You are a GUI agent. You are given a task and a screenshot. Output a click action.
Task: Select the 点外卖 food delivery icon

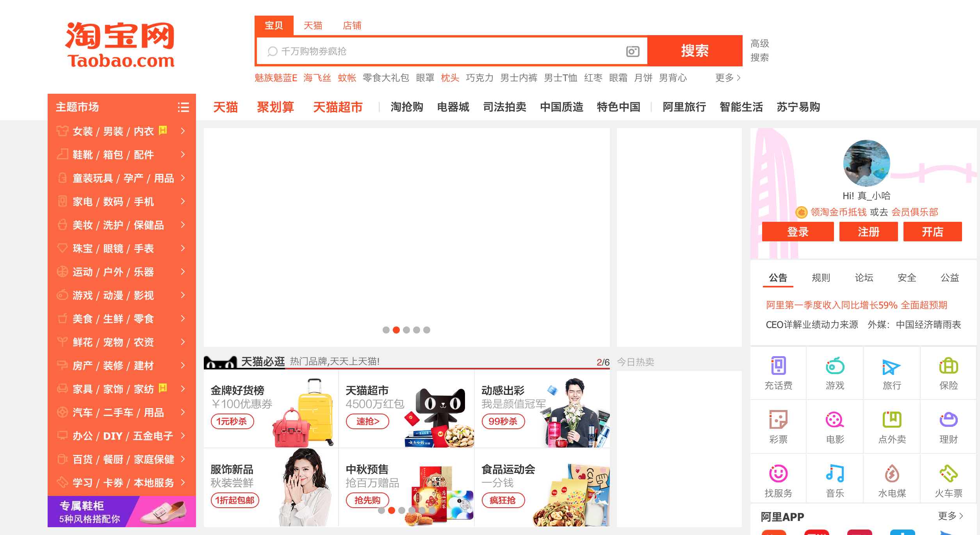click(x=892, y=426)
